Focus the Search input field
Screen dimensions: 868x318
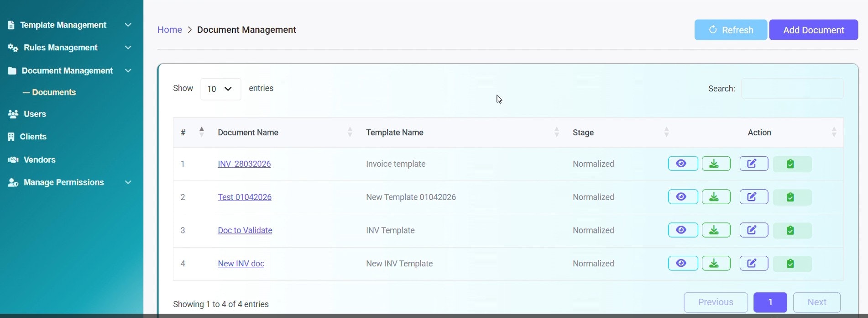[x=792, y=89]
